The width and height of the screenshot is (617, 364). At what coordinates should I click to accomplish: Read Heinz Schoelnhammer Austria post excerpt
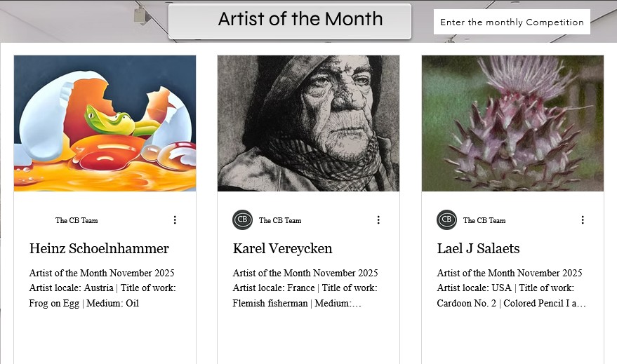102,288
